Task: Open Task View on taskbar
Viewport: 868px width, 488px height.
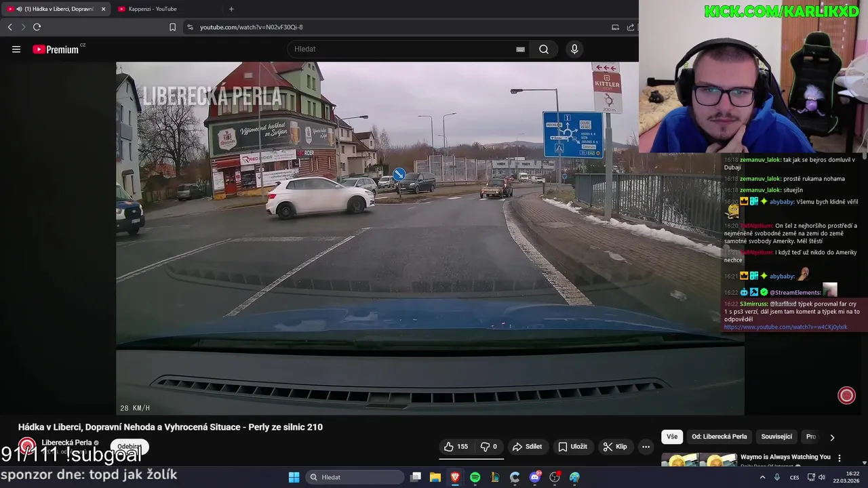Action: pyautogui.click(x=416, y=477)
